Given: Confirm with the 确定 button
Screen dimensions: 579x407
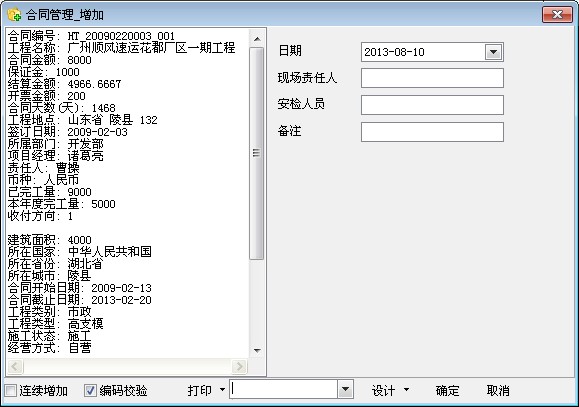Looking at the screenshot, I should 448,390.
